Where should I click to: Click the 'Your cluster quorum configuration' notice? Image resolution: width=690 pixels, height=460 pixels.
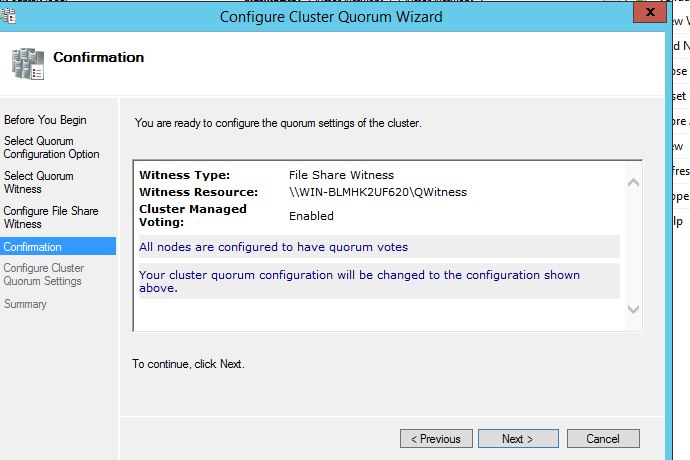pyautogui.click(x=359, y=281)
